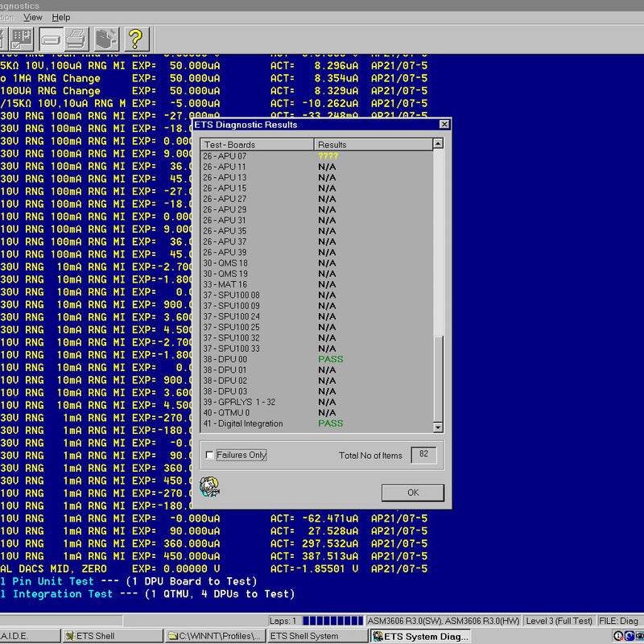Image resolution: width=644 pixels, height=644 pixels.
Task: Click the Results column header
Action: (x=373, y=145)
